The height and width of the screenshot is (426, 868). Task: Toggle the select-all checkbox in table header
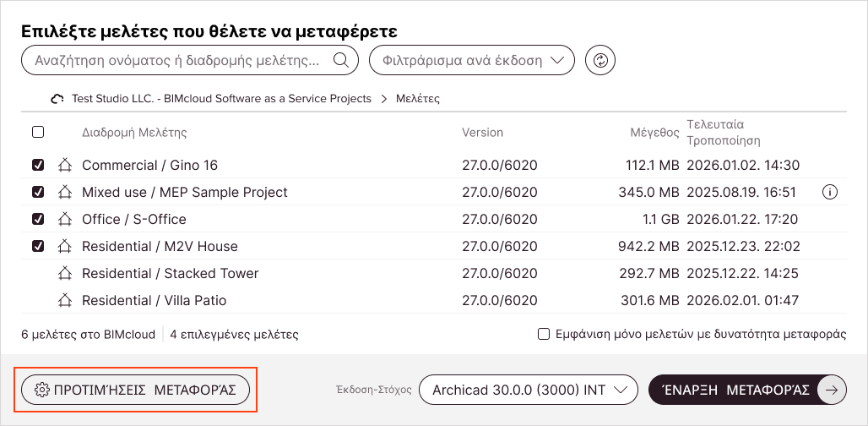[x=38, y=132]
